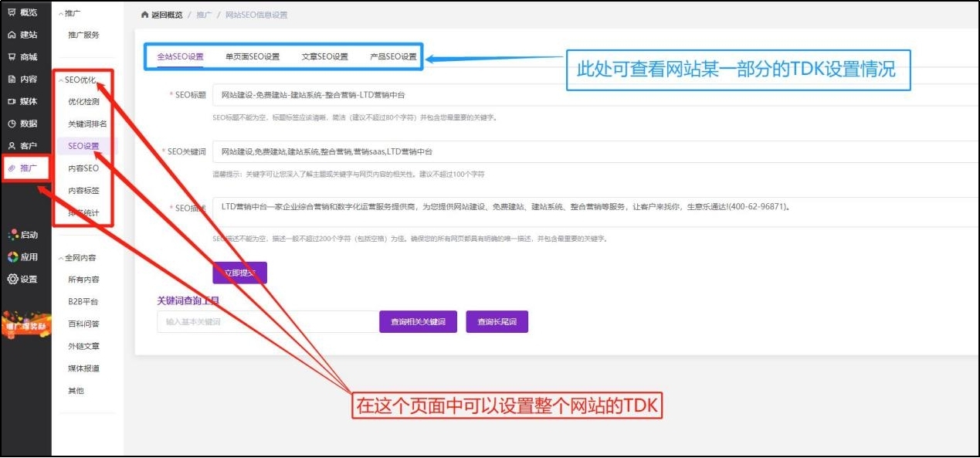
Task: Open 排名统计 in the submenu
Action: point(83,213)
